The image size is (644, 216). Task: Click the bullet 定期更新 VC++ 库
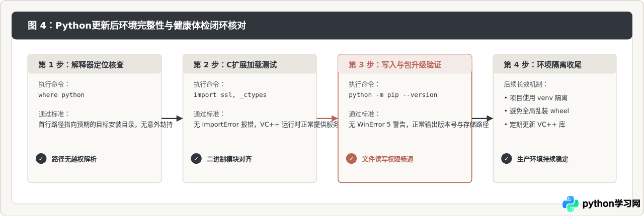click(x=534, y=124)
